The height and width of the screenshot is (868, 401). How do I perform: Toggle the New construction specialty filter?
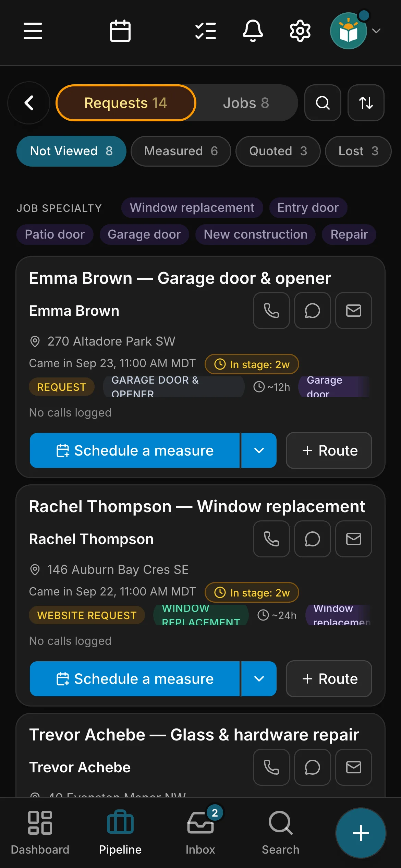(256, 234)
